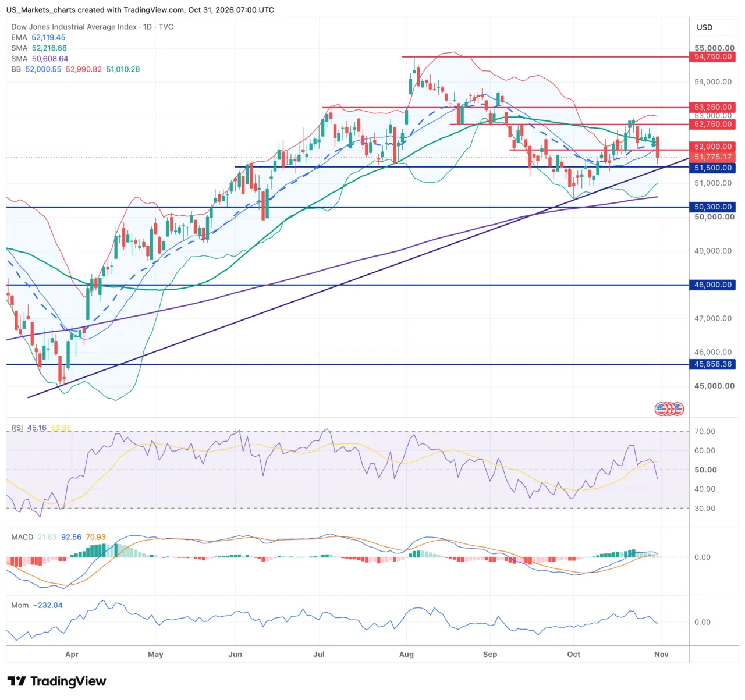
Task: Select the BB Bollinger Bands legend entry
Action: 76,69
